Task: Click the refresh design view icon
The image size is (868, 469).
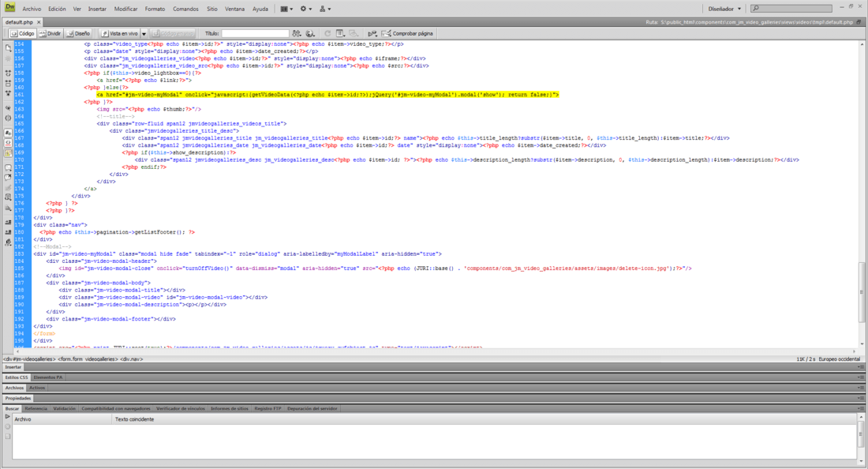Action: click(327, 33)
